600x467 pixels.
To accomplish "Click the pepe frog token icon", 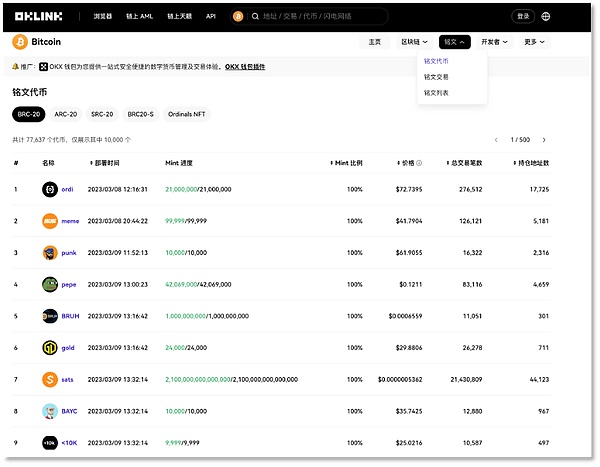I will point(50,284).
